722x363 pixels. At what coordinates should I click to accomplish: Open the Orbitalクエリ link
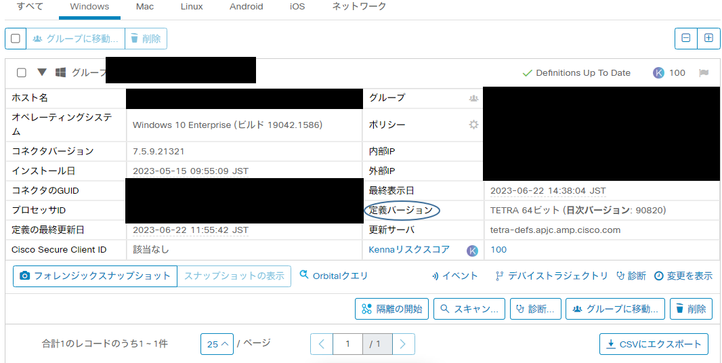point(333,275)
